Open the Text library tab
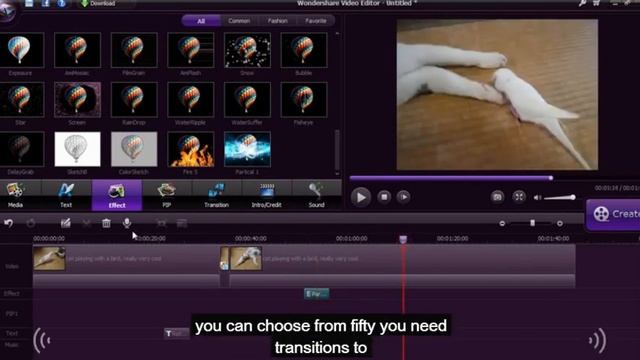The width and height of the screenshot is (640, 360). click(x=66, y=196)
